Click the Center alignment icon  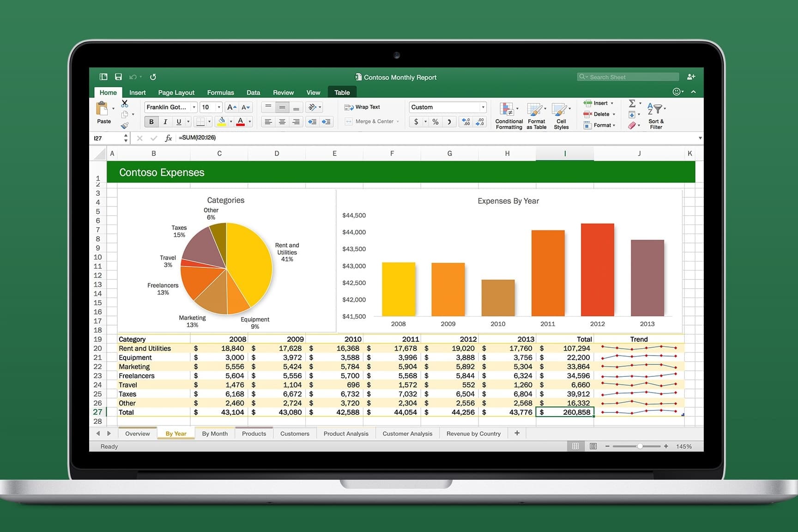point(282,121)
